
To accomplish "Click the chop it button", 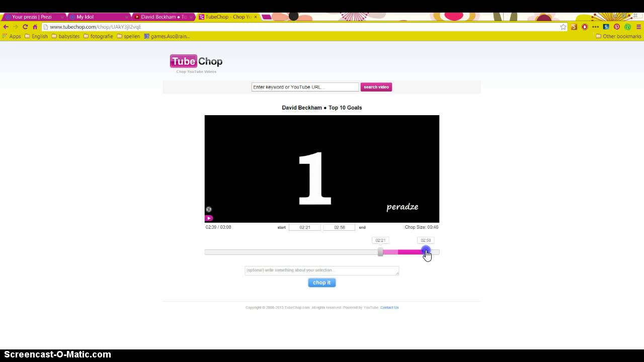I will pyautogui.click(x=322, y=283).
